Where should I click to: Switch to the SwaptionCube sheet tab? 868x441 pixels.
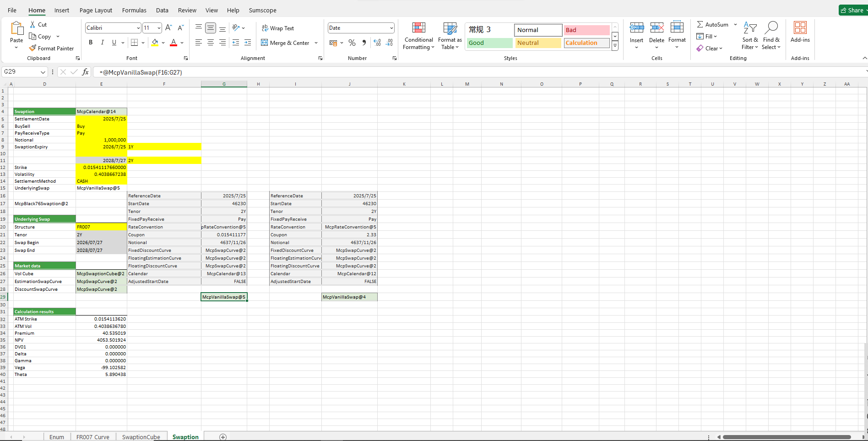tap(141, 437)
